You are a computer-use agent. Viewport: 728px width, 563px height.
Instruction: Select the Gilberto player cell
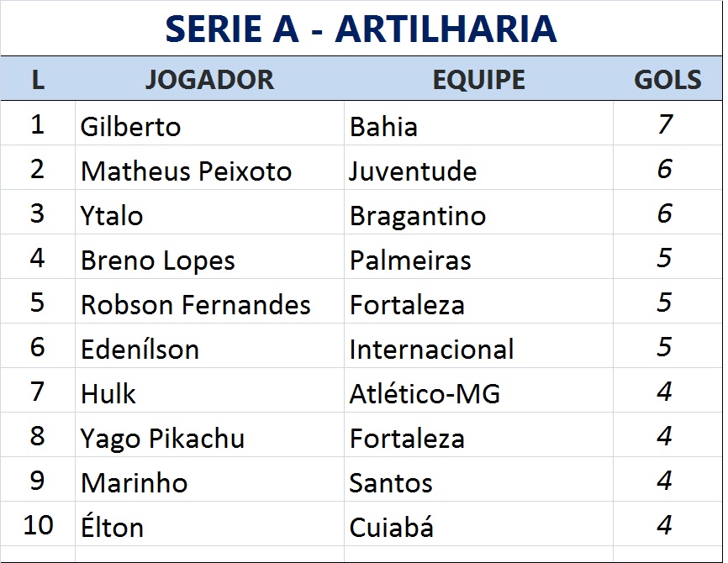130,127
